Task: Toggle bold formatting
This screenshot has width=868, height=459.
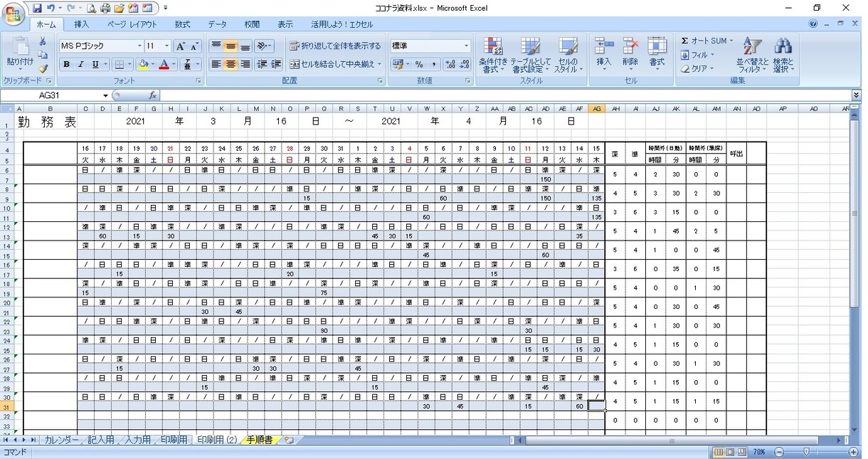Action: click(x=67, y=64)
